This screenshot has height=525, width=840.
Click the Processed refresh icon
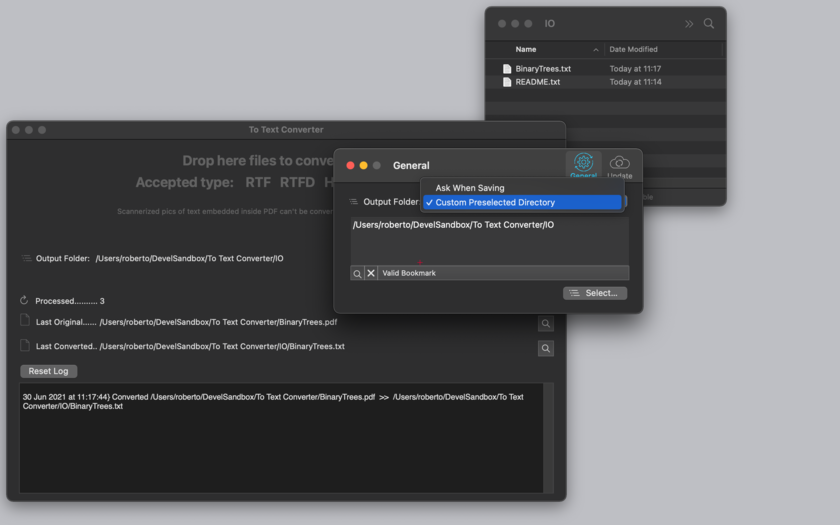[x=24, y=300]
